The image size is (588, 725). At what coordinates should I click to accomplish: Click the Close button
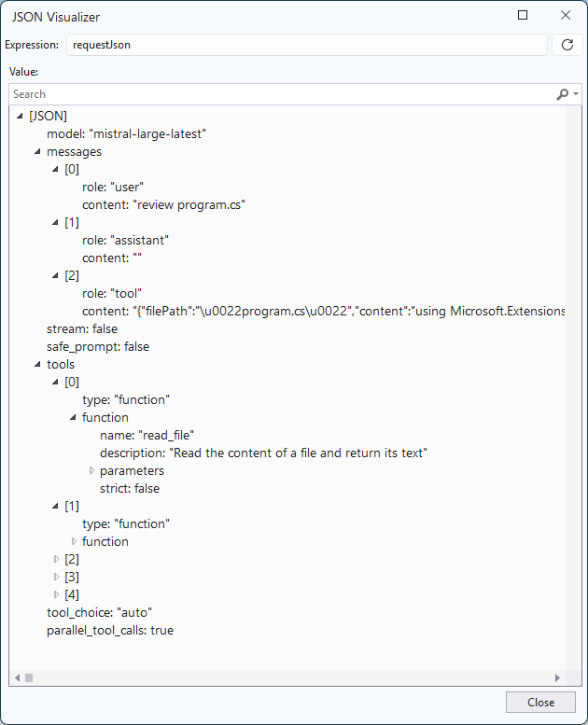tap(540, 703)
